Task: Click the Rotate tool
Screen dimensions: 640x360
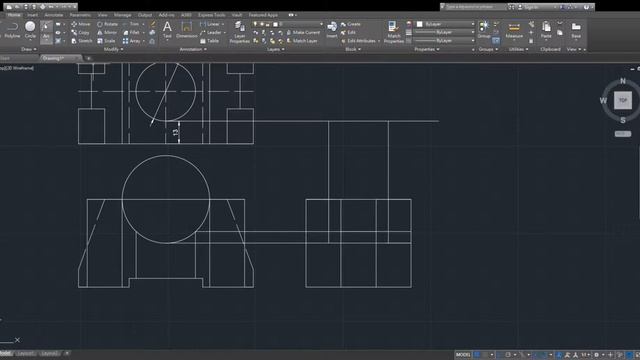Action: (x=107, y=24)
